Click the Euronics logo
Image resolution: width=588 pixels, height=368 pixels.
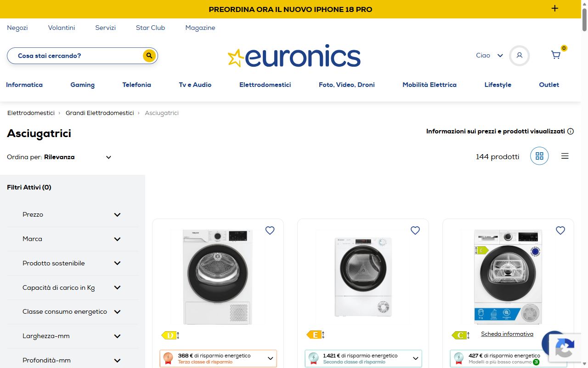294,56
